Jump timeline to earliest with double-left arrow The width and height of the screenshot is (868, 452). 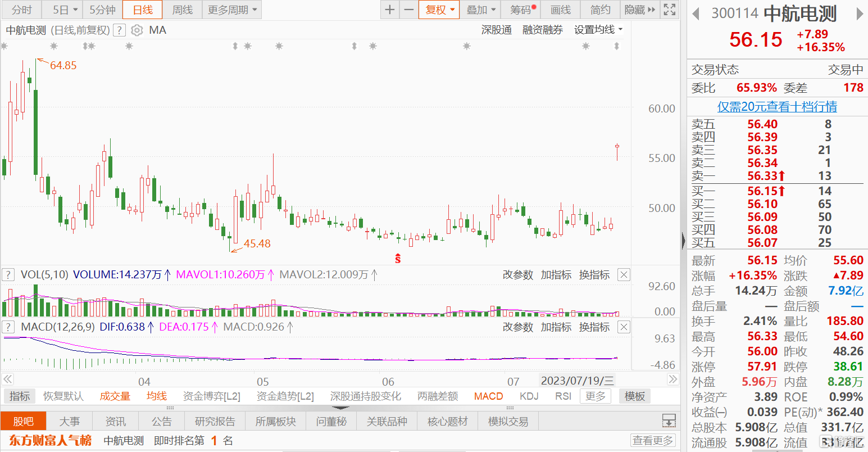coord(7,379)
